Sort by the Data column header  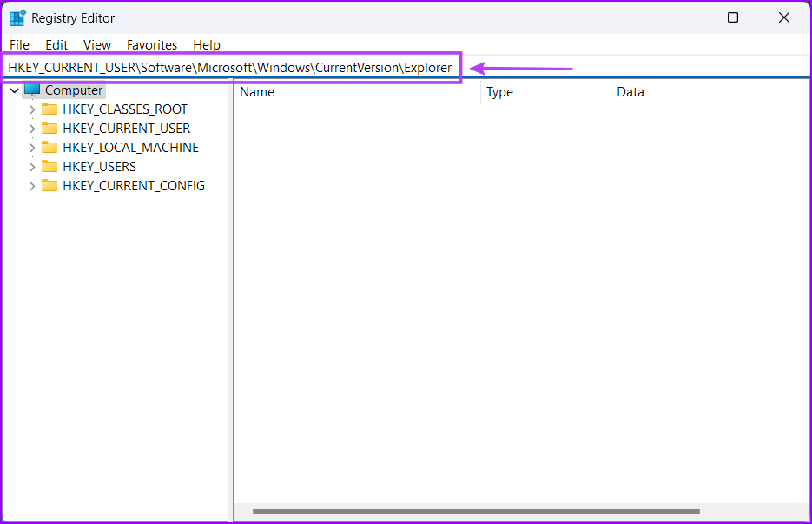[710, 92]
